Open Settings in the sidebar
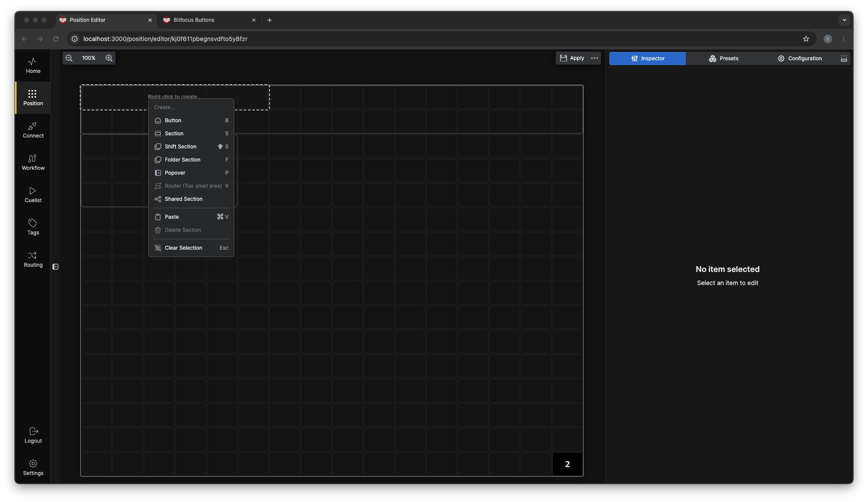Screen dimensions: 868x502 tap(33, 468)
